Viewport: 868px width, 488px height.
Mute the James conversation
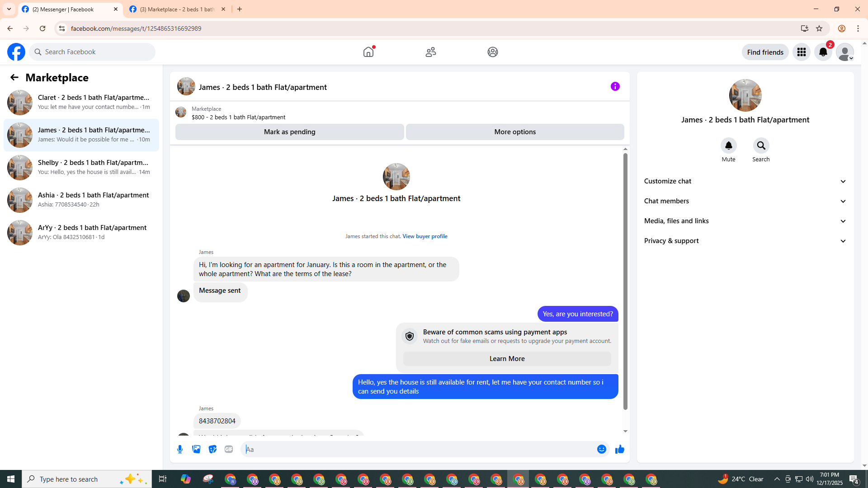click(x=728, y=146)
